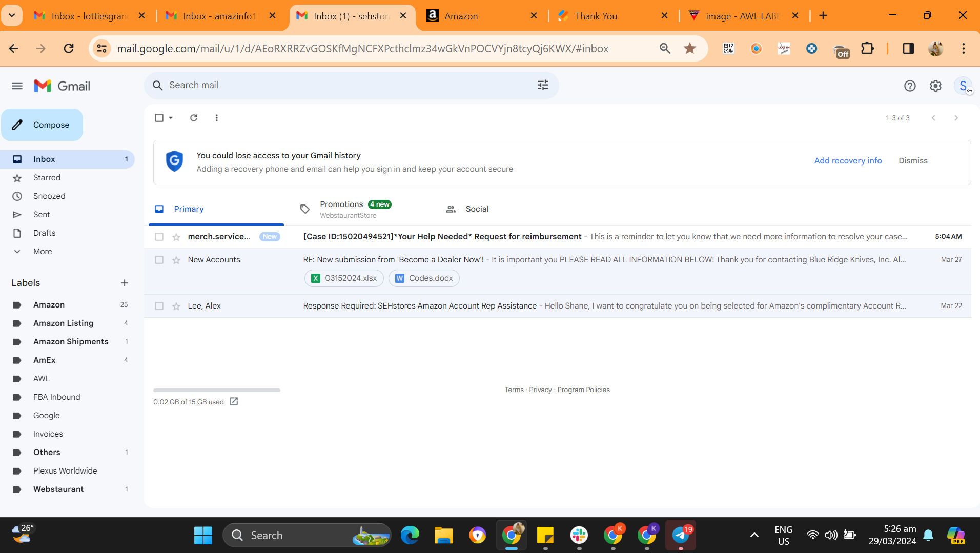Open Telegram from the taskbar
The height and width of the screenshot is (553, 980).
pos(681,535)
